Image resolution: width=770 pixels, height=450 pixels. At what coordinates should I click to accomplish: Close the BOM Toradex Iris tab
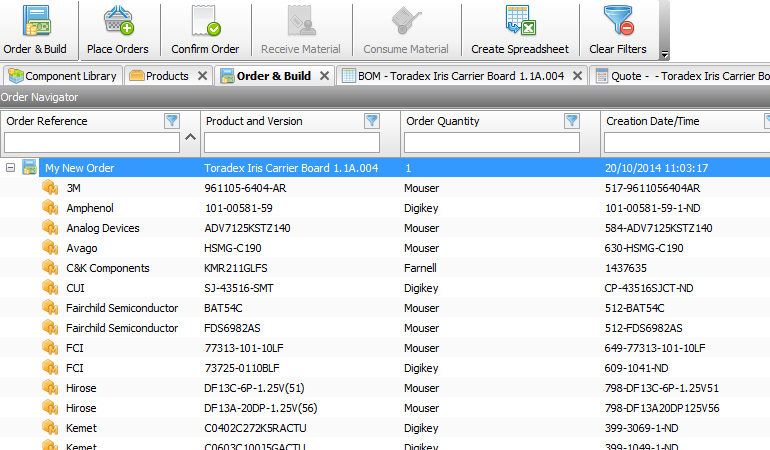coord(578,76)
